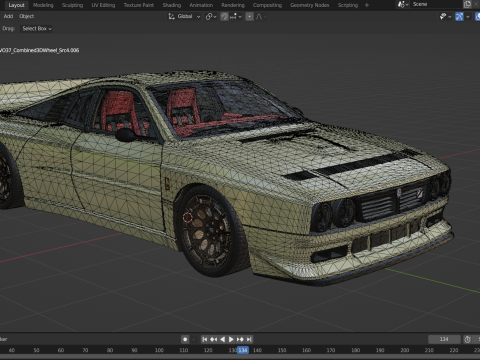This screenshot has width=480, height=360.
Task: Open the Sculpting workspace tab
Action: tap(72, 5)
